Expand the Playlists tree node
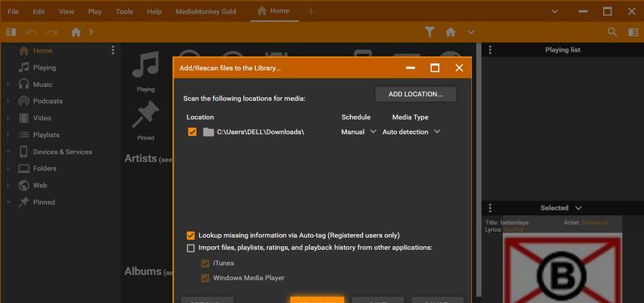The width and height of the screenshot is (644, 303). click(x=8, y=135)
